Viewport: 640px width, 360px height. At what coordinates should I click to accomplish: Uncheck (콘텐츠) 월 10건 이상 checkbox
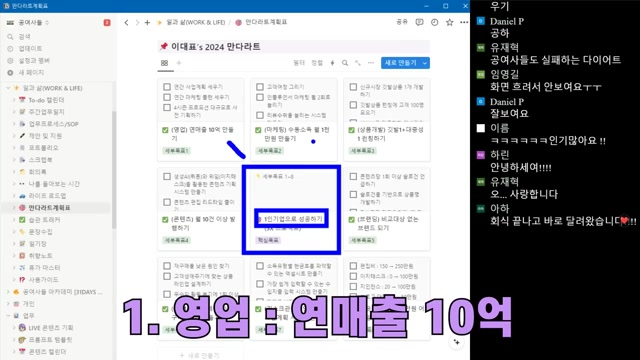[x=165, y=220]
